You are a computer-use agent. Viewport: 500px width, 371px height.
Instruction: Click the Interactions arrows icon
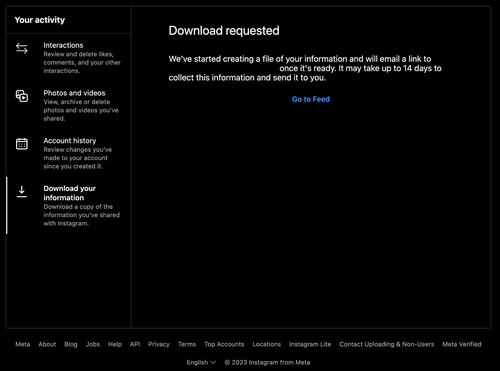click(22, 49)
